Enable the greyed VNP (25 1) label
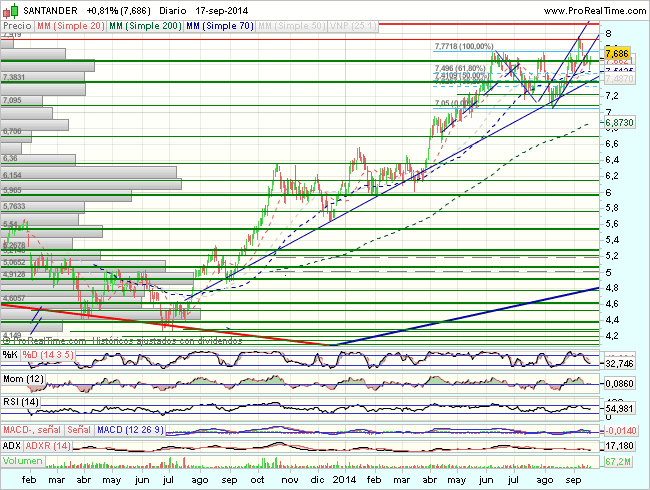Screen dimensions: 650x490 coord(353,26)
